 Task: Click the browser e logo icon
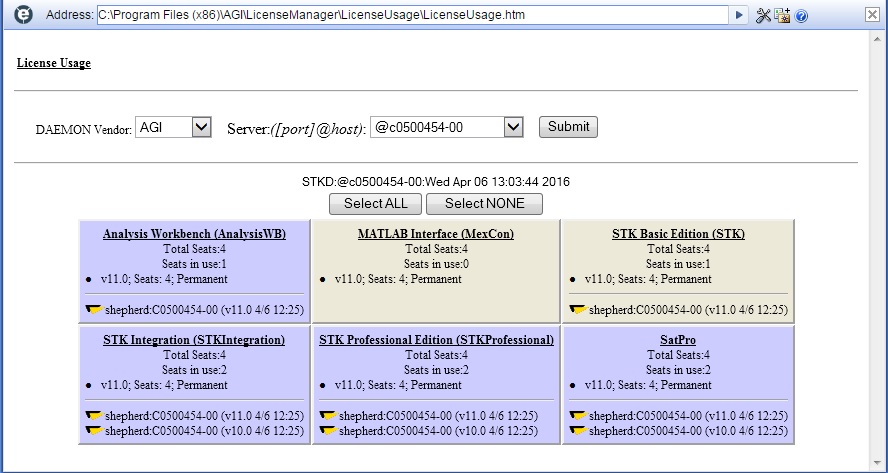pos(23,15)
